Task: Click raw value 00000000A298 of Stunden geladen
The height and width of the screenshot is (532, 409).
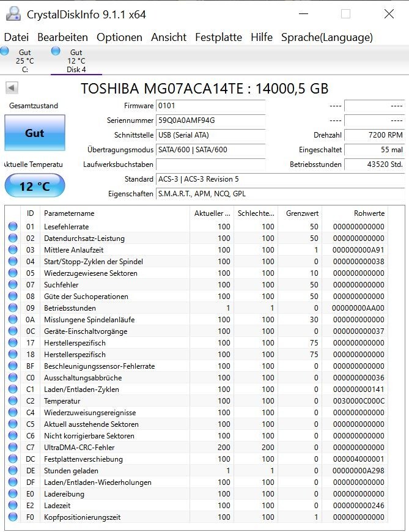Action: [x=358, y=470]
